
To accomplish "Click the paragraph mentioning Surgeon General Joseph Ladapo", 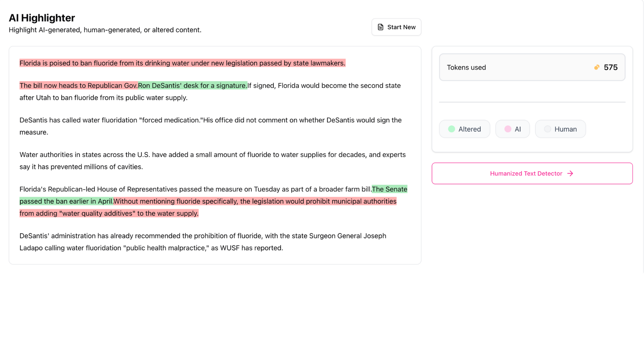I will [203, 242].
